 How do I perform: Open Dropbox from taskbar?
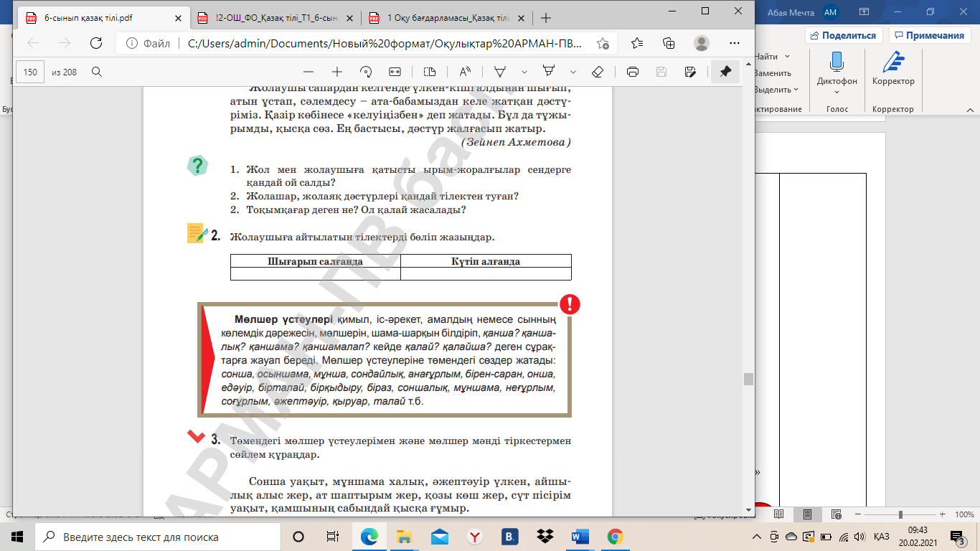[x=545, y=537]
